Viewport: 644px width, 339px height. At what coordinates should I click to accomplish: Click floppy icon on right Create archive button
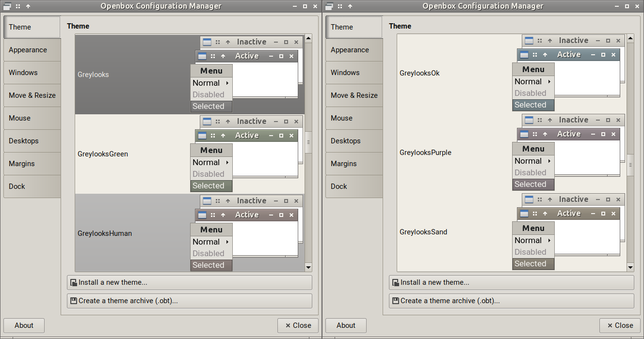pyautogui.click(x=396, y=301)
